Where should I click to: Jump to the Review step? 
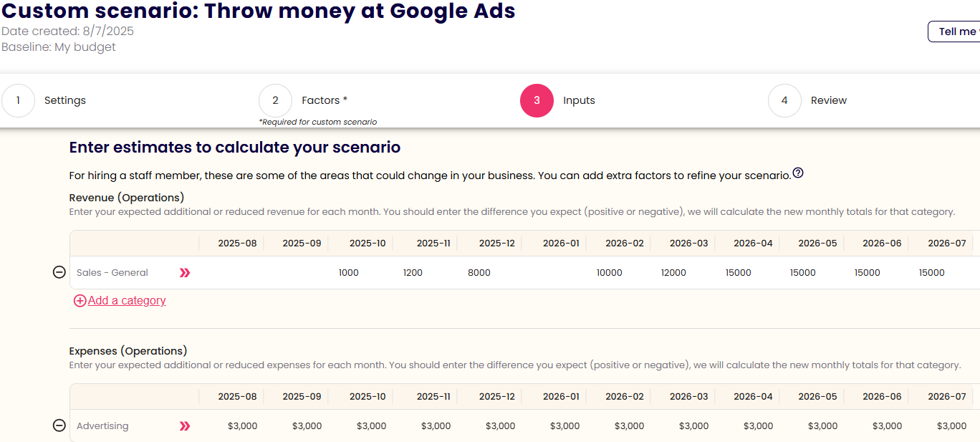click(x=829, y=100)
